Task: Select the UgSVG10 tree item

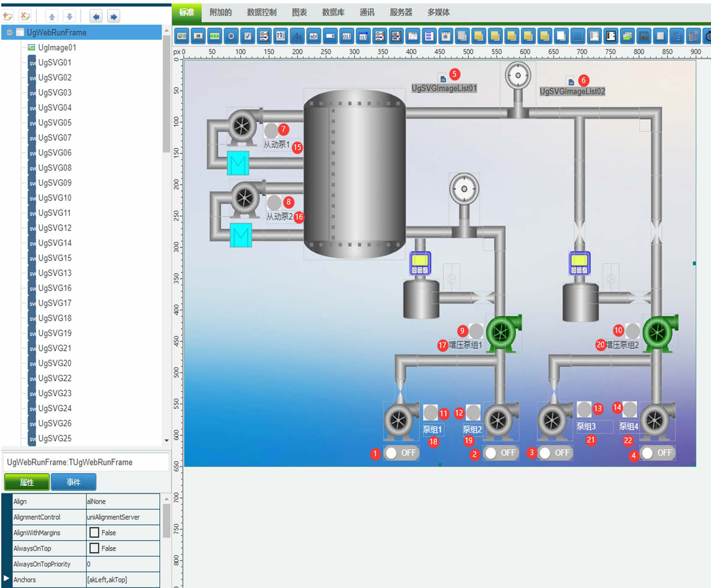Action: (55, 198)
